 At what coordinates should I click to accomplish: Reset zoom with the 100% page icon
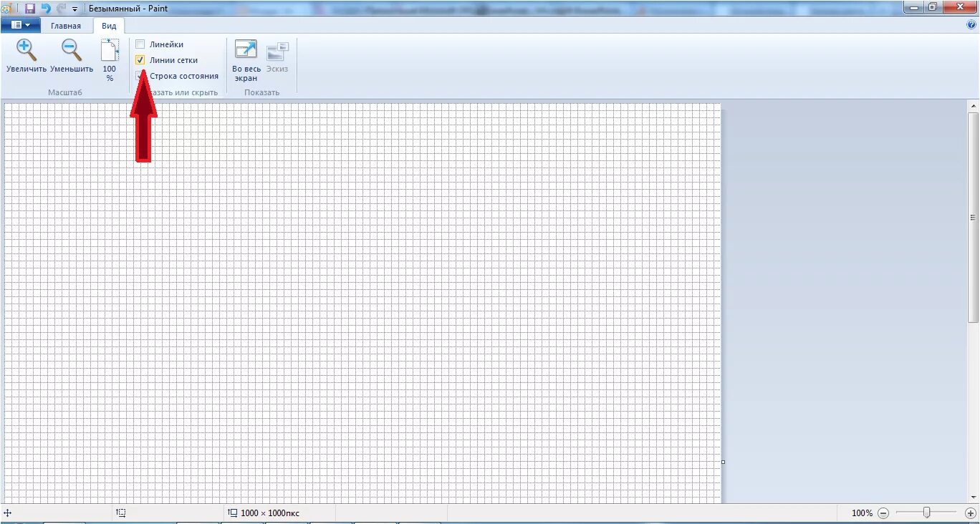[109, 51]
